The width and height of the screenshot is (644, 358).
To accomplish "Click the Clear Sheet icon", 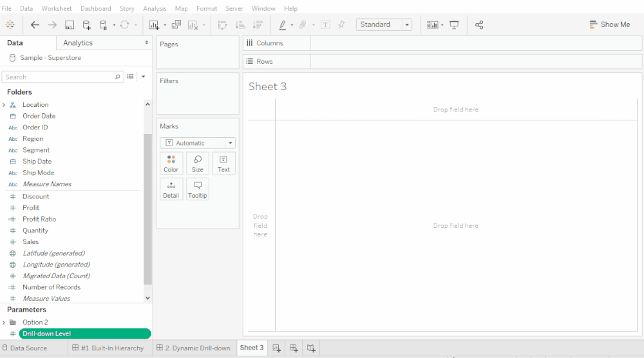I will pos(193,25).
